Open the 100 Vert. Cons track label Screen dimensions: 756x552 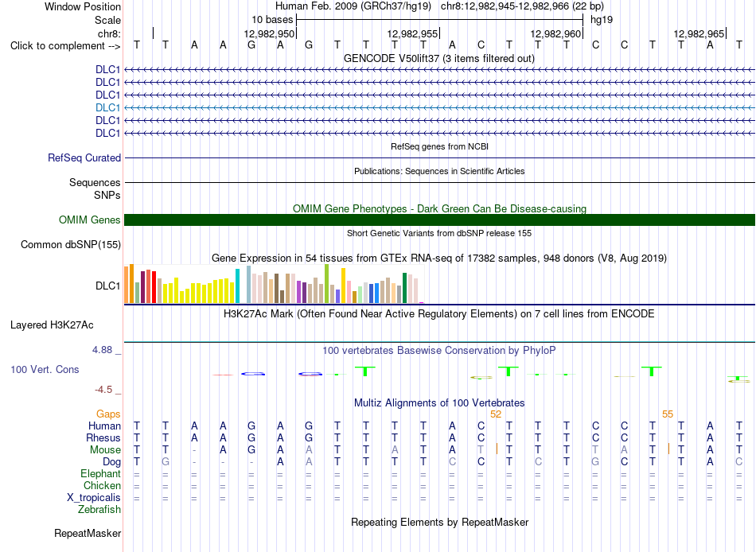coord(45,369)
